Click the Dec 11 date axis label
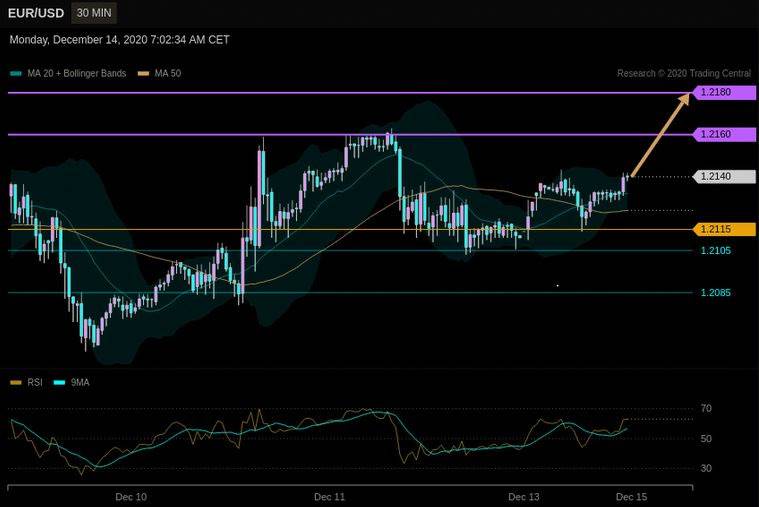The image size is (759, 507). (x=330, y=497)
